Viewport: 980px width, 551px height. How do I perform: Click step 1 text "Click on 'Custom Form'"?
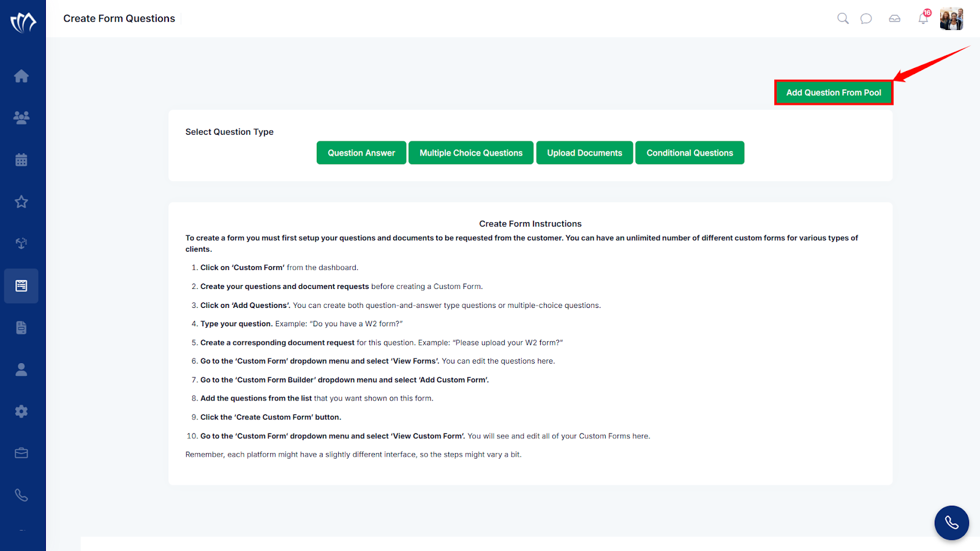pyautogui.click(x=243, y=268)
